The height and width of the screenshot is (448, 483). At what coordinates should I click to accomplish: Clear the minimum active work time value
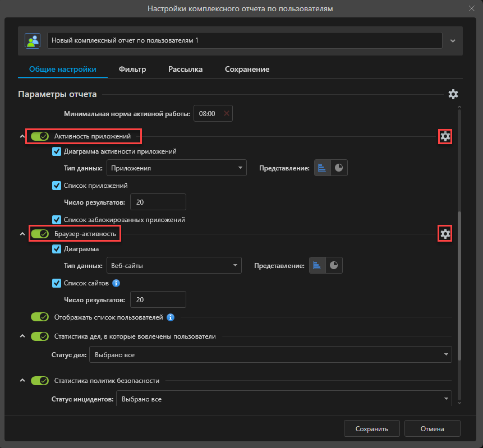(x=227, y=114)
